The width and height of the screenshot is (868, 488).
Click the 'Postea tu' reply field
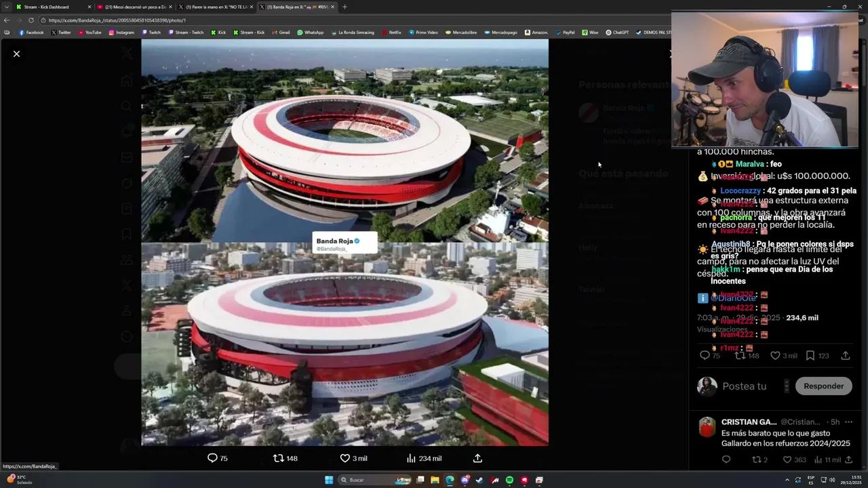coord(744,386)
